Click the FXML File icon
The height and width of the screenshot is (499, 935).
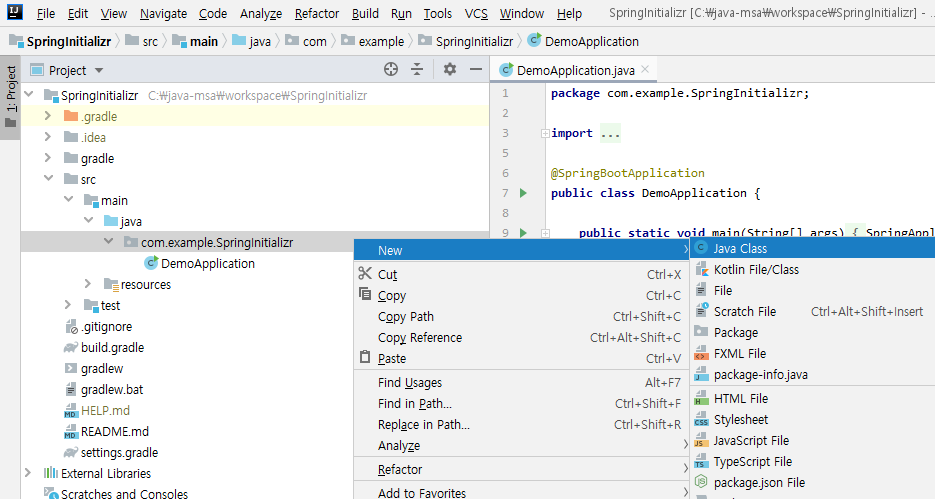coord(701,354)
